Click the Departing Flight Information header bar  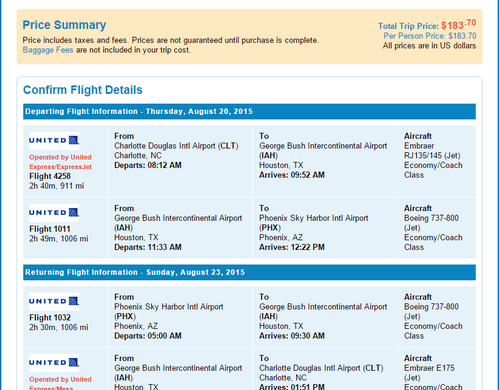pyautogui.click(x=249, y=111)
